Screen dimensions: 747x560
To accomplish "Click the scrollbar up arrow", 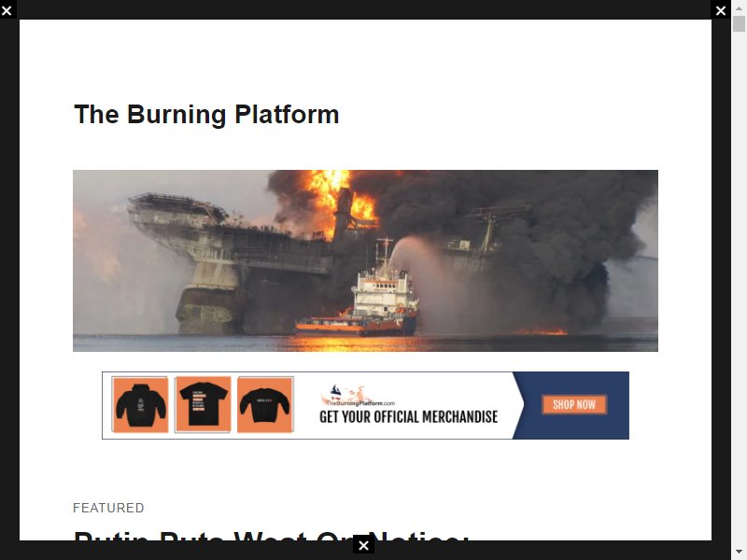I will click(x=739, y=7).
